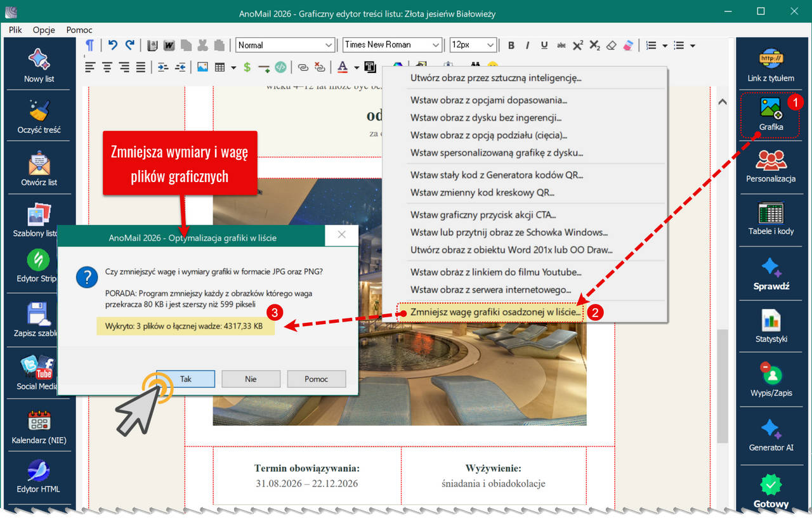Toggle superscript formatting

tap(578, 45)
